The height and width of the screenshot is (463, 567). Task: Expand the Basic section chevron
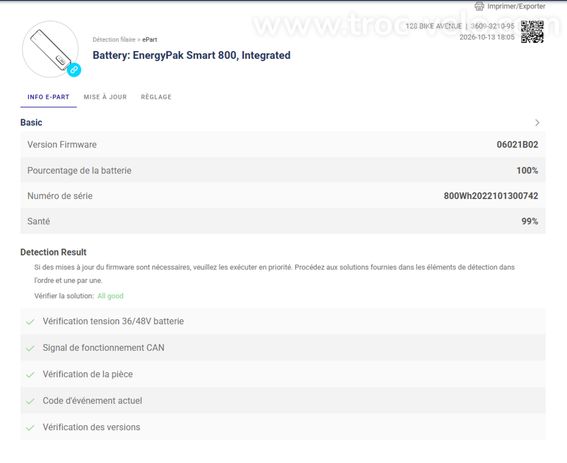pyautogui.click(x=537, y=123)
